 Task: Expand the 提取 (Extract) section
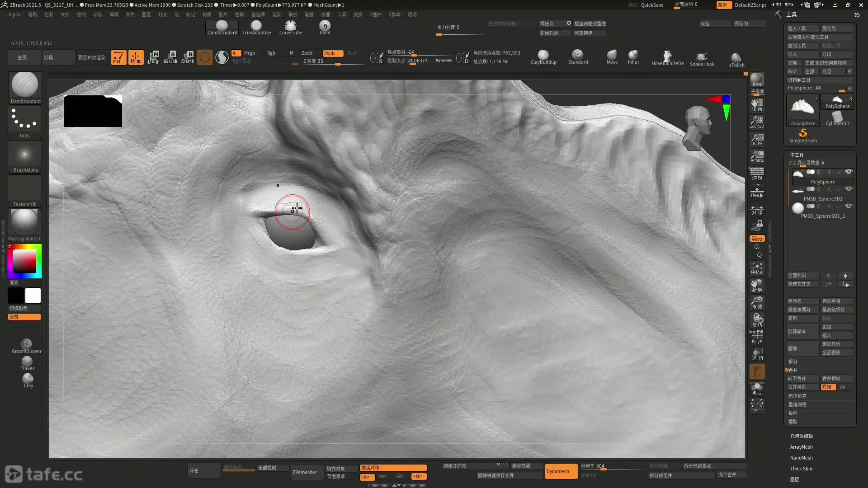click(x=793, y=422)
